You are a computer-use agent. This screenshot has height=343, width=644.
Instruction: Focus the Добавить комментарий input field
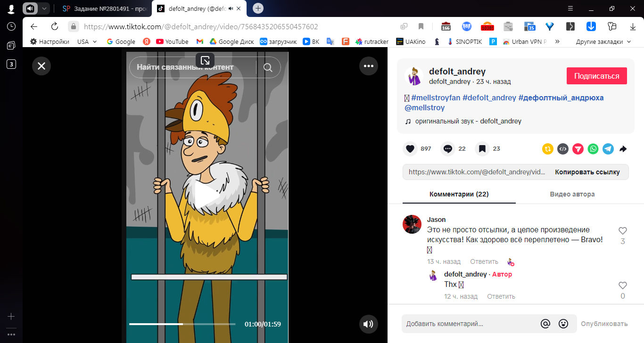[469, 324]
